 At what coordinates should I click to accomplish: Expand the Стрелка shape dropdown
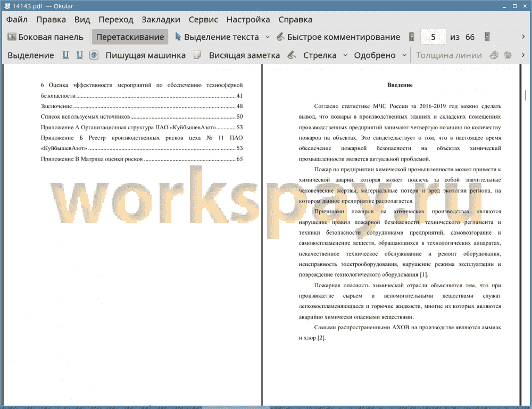coord(345,55)
